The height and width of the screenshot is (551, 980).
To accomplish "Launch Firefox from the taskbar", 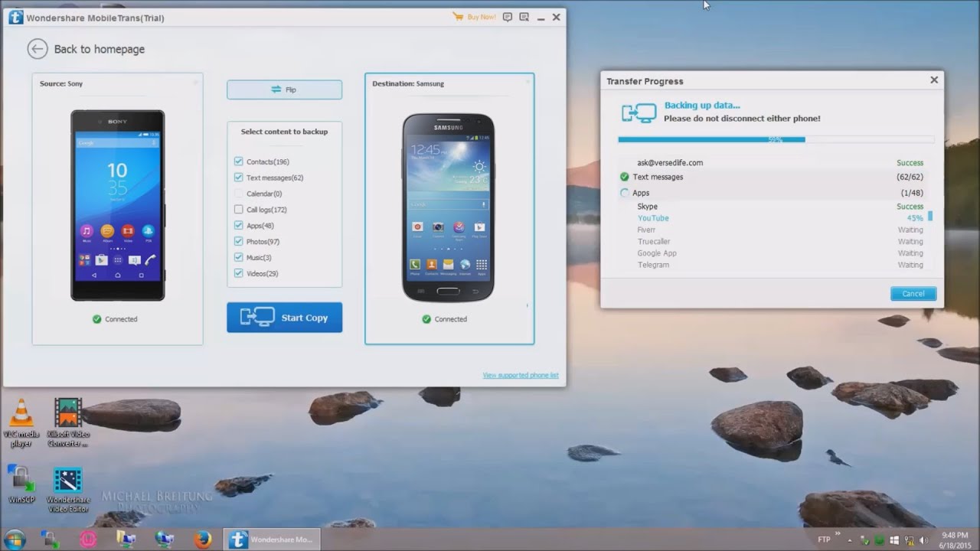I will (202, 540).
